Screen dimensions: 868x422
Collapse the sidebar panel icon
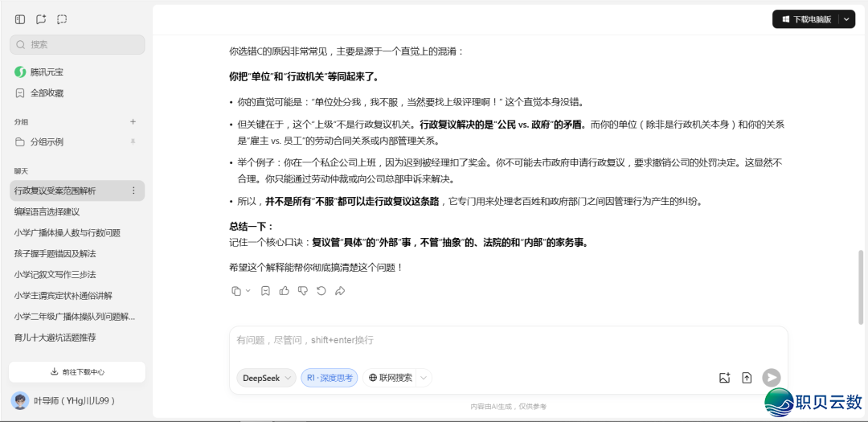[x=20, y=19]
